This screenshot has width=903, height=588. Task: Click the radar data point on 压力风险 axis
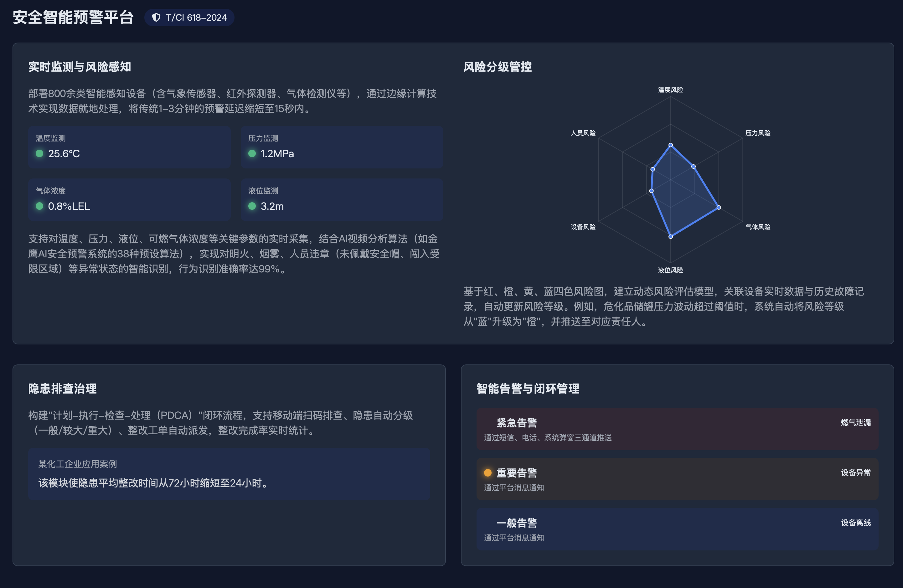(693, 167)
